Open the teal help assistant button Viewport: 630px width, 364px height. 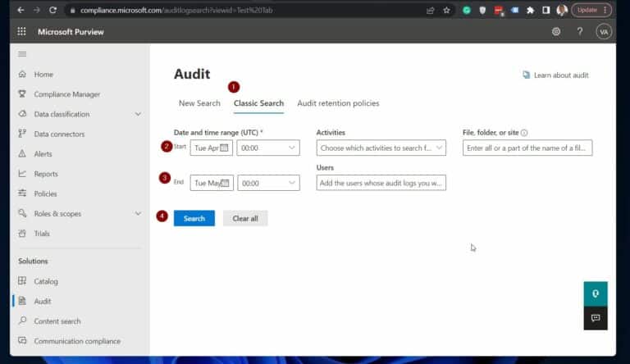596,293
